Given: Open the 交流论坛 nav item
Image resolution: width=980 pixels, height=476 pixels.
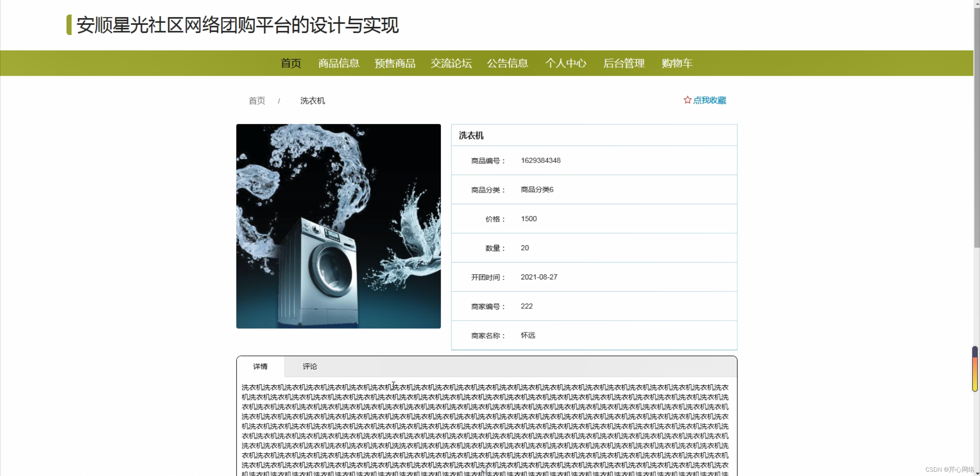Looking at the screenshot, I should click(x=451, y=63).
